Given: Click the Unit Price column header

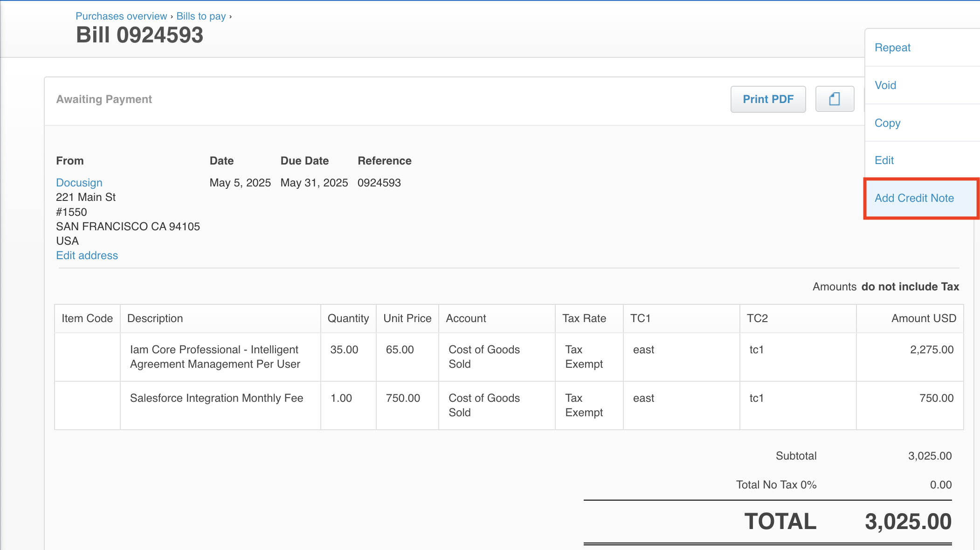Looking at the screenshot, I should click(x=407, y=318).
